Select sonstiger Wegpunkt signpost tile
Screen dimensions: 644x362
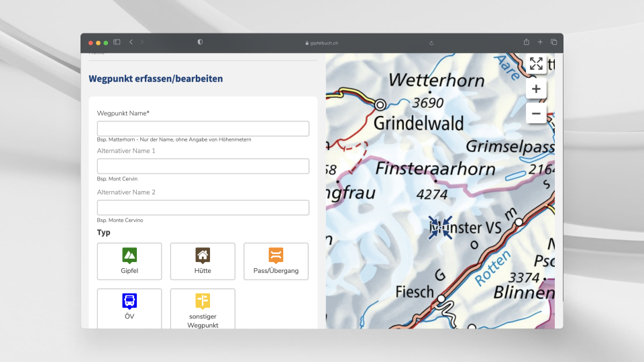tap(203, 308)
